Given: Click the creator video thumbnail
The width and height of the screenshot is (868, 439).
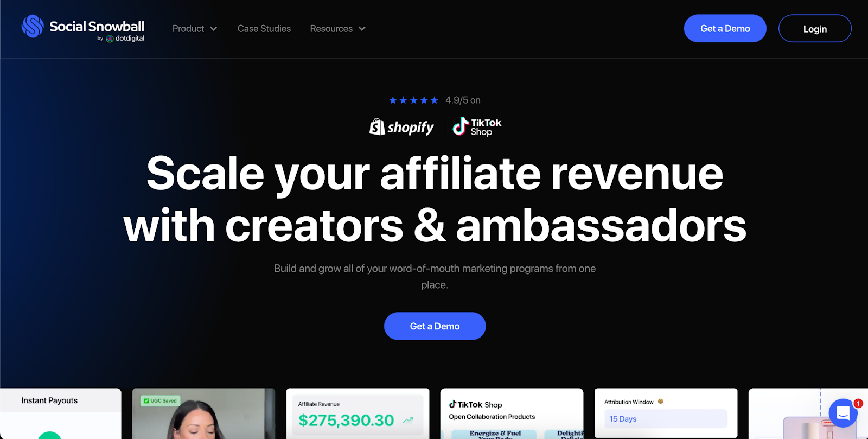Looking at the screenshot, I should pyautogui.click(x=204, y=413).
